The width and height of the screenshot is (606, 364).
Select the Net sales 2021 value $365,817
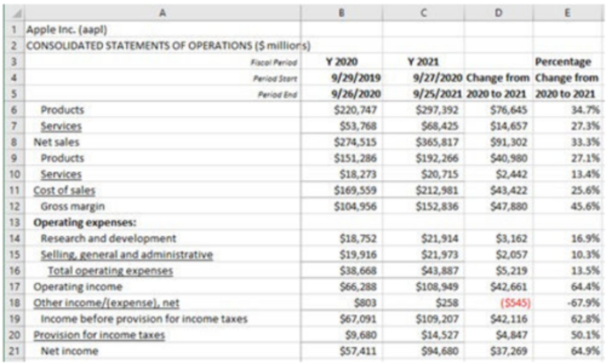437,142
